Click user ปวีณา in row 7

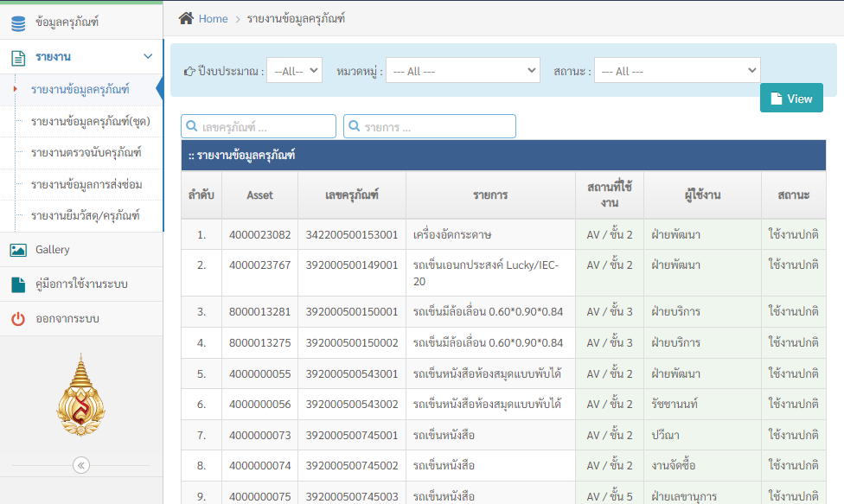[665, 435]
